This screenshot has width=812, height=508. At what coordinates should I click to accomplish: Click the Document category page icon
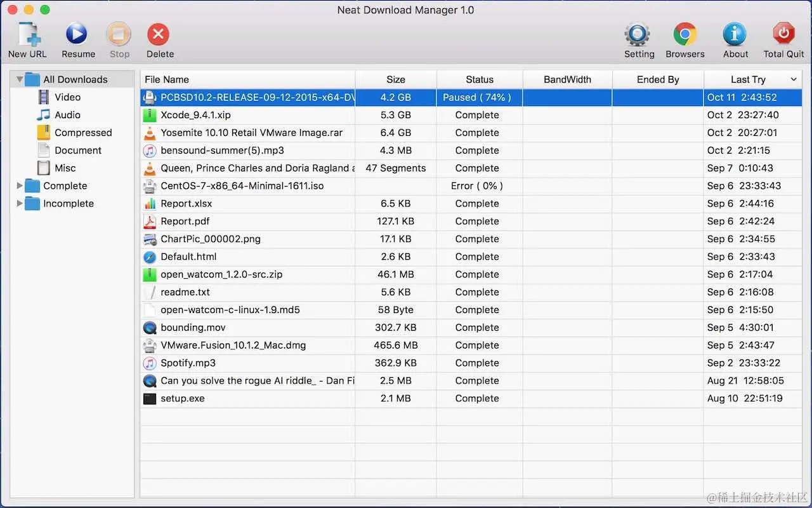44,150
